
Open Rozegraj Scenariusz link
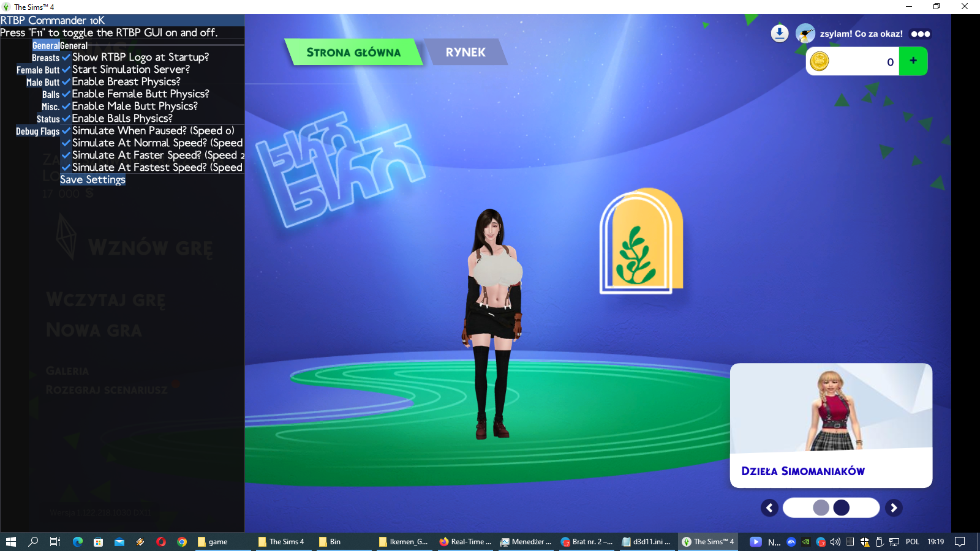[107, 390]
